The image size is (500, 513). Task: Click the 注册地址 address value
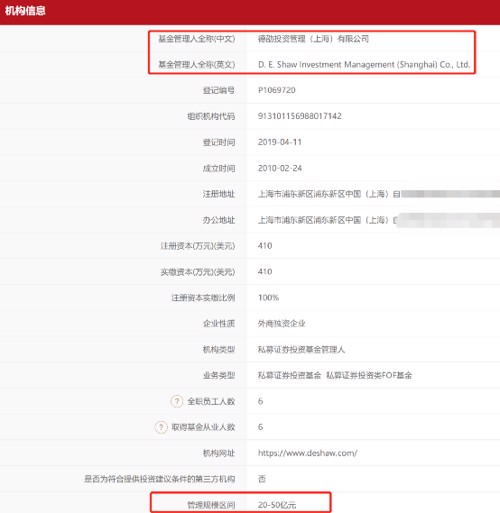click(379, 194)
